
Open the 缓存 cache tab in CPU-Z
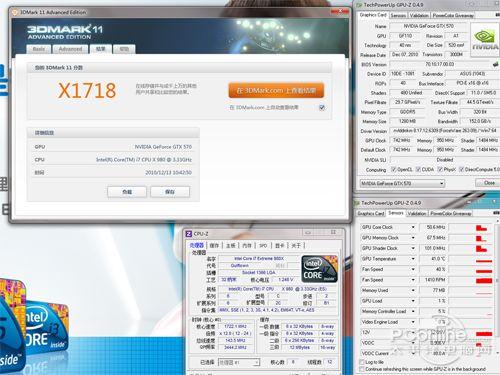click(214, 245)
